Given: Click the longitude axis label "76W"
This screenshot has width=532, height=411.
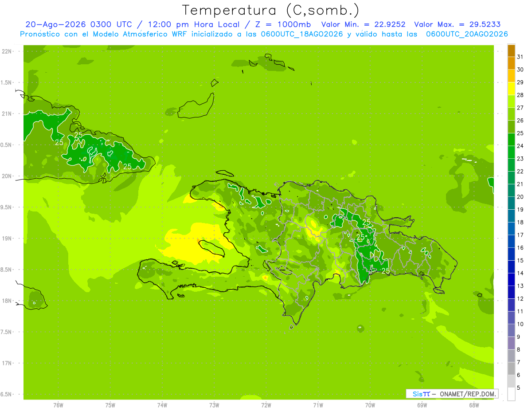Looking at the screenshot, I should coord(58,405).
